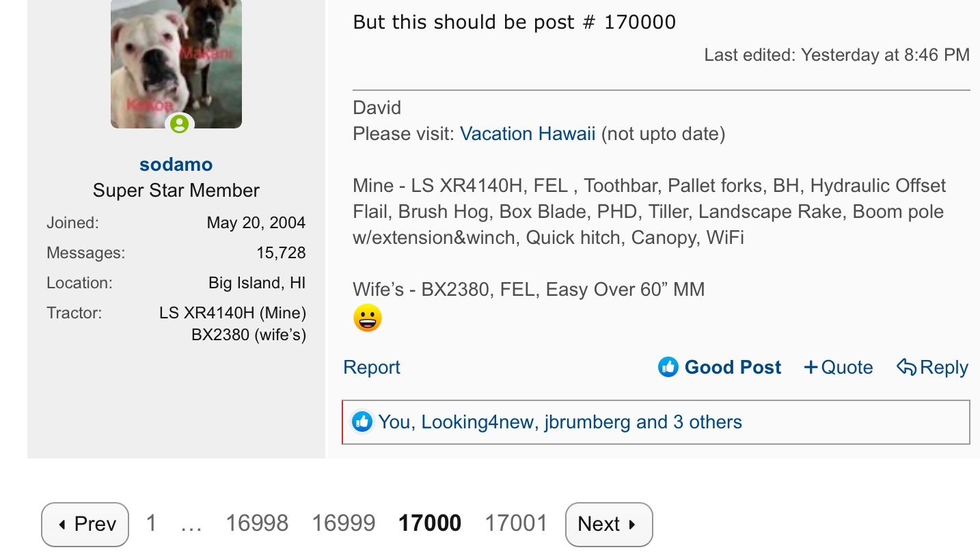
Task: Select current page 17000
Action: point(430,524)
